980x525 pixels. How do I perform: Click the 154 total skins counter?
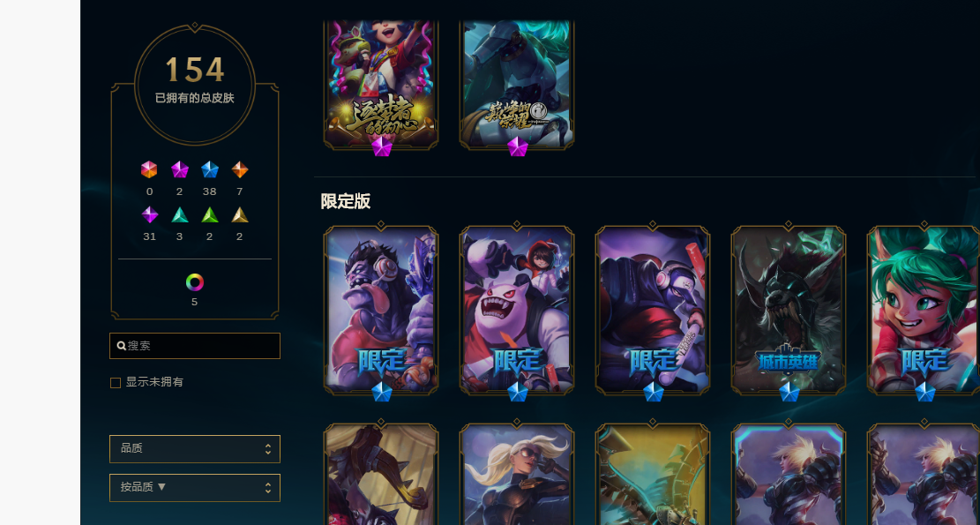pyautogui.click(x=195, y=71)
